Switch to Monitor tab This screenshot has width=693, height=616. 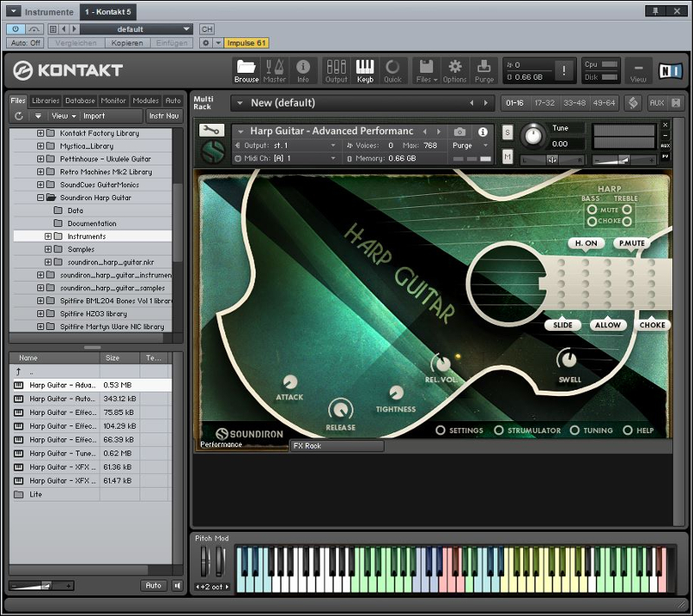[x=113, y=101]
